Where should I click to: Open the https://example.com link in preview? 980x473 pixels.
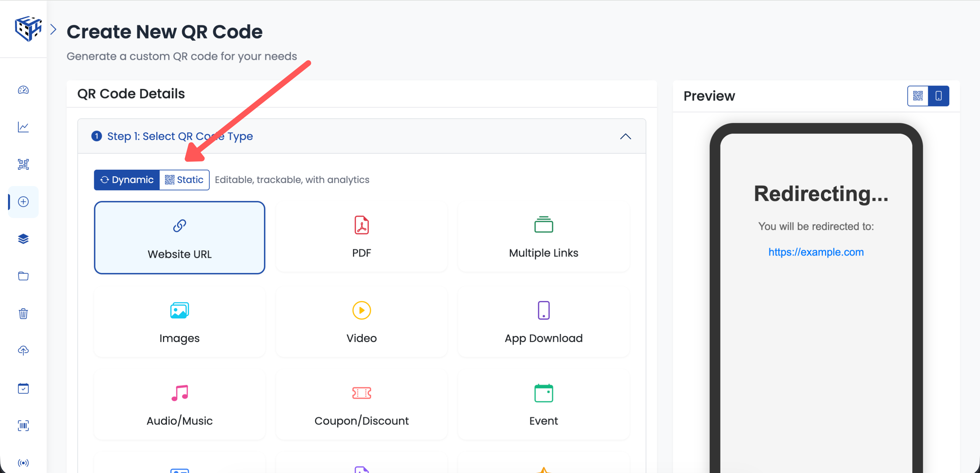tap(816, 252)
